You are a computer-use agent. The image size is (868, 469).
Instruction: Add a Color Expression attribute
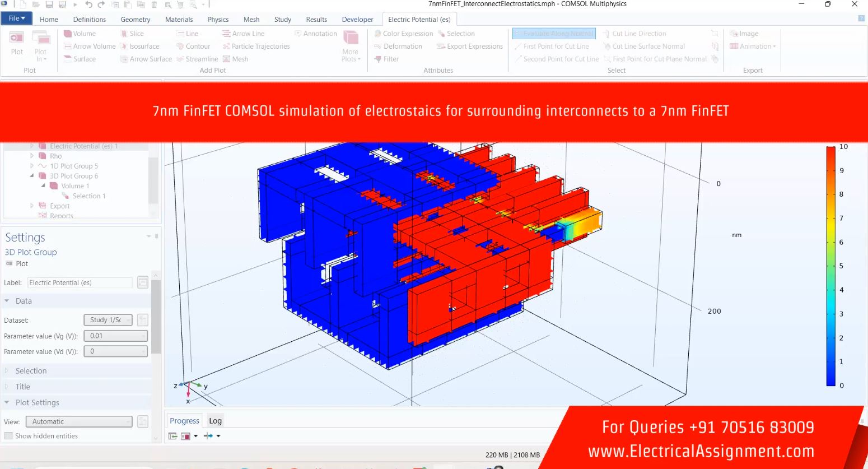tap(378, 34)
